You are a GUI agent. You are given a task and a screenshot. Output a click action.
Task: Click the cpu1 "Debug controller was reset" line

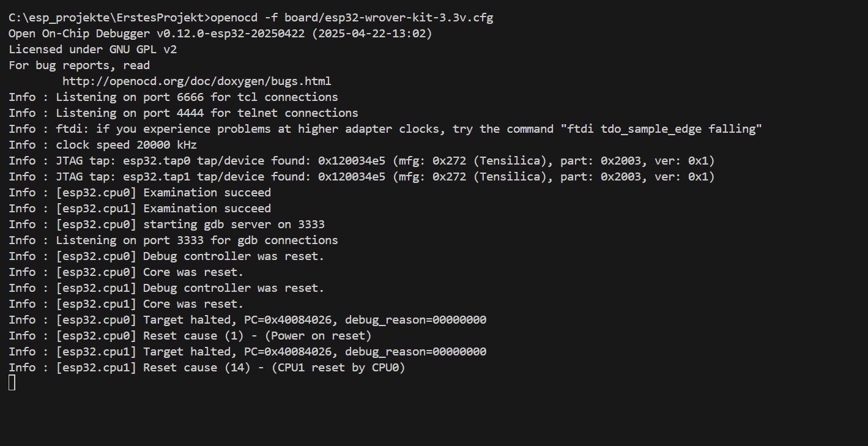point(166,288)
